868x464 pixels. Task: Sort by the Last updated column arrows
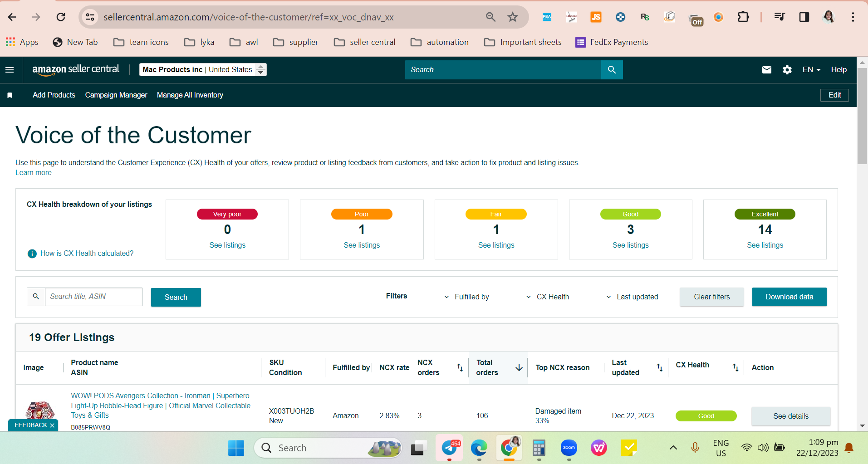tap(660, 367)
